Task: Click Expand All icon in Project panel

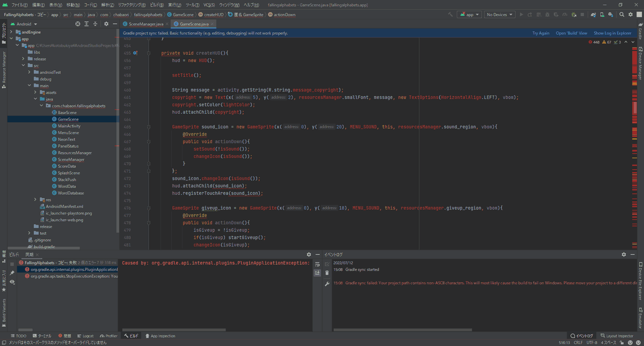Action: point(86,24)
